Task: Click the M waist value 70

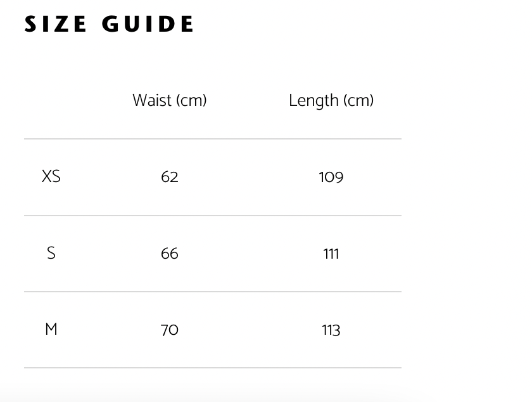Action: coord(170,330)
